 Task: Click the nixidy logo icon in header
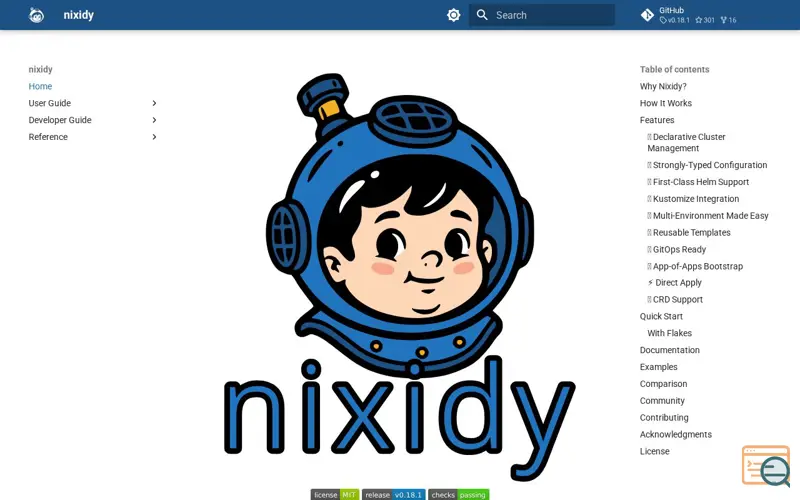point(36,15)
